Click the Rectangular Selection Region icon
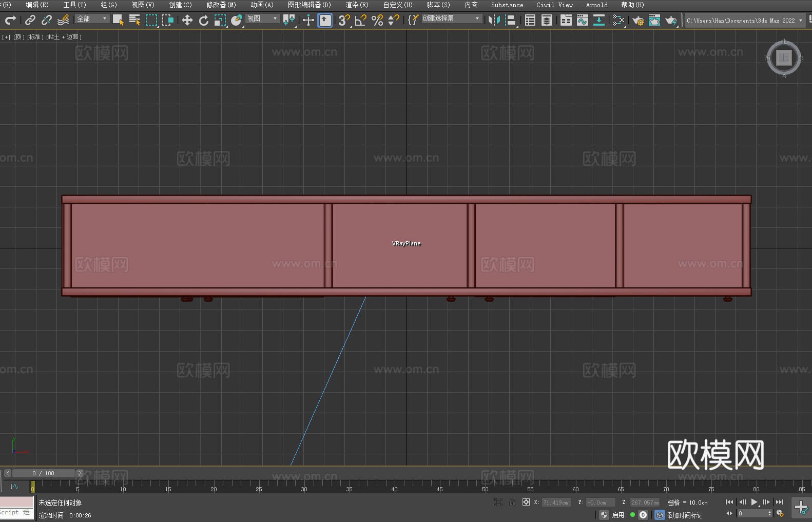The height and width of the screenshot is (522, 812). pyautogui.click(x=151, y=20)
